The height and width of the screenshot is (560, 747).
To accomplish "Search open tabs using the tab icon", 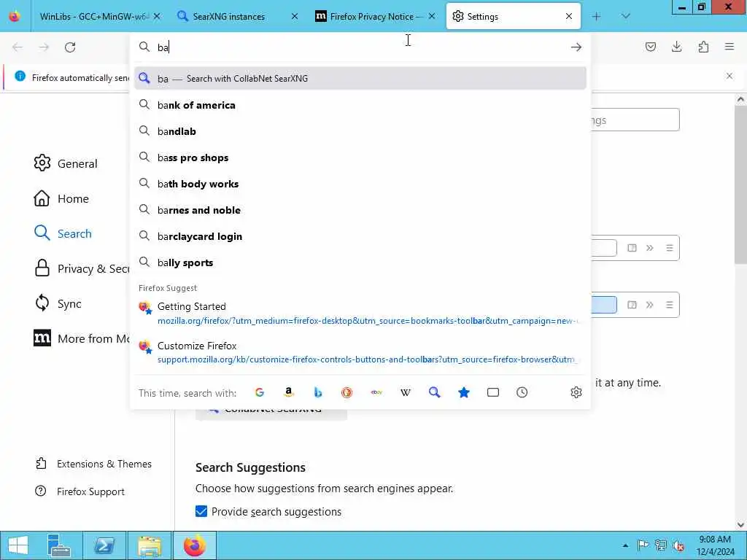I will pyautogui.click(x=493, y=392).
